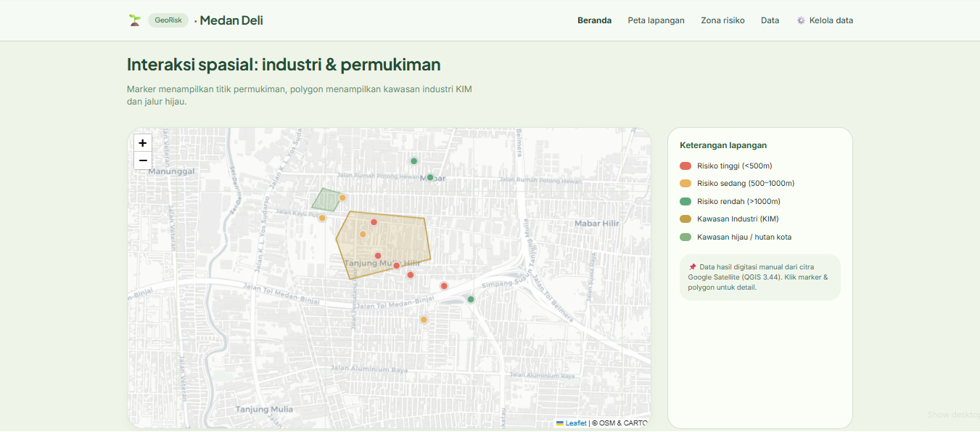Open the Beranda nav item
980x432 pixels.
(x=594, y=20)
